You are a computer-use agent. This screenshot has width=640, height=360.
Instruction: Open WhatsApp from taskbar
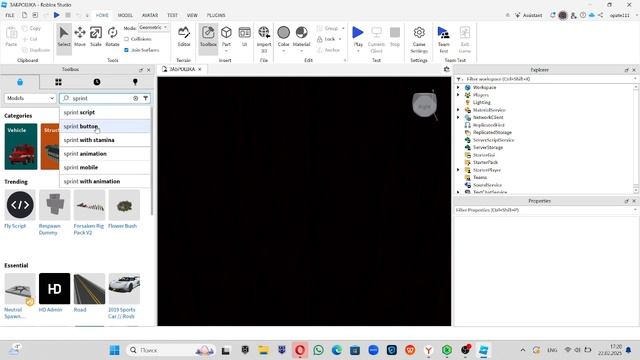(318, 350)
